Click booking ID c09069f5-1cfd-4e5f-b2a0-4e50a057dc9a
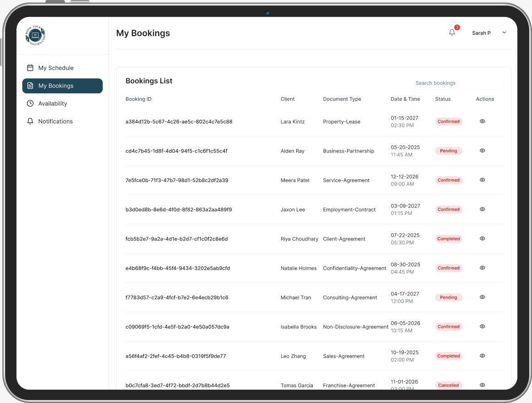 click(x=178, y=327)
